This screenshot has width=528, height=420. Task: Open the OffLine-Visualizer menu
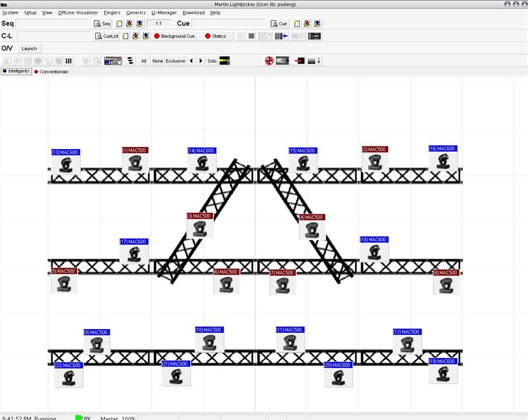coord(78,13)
